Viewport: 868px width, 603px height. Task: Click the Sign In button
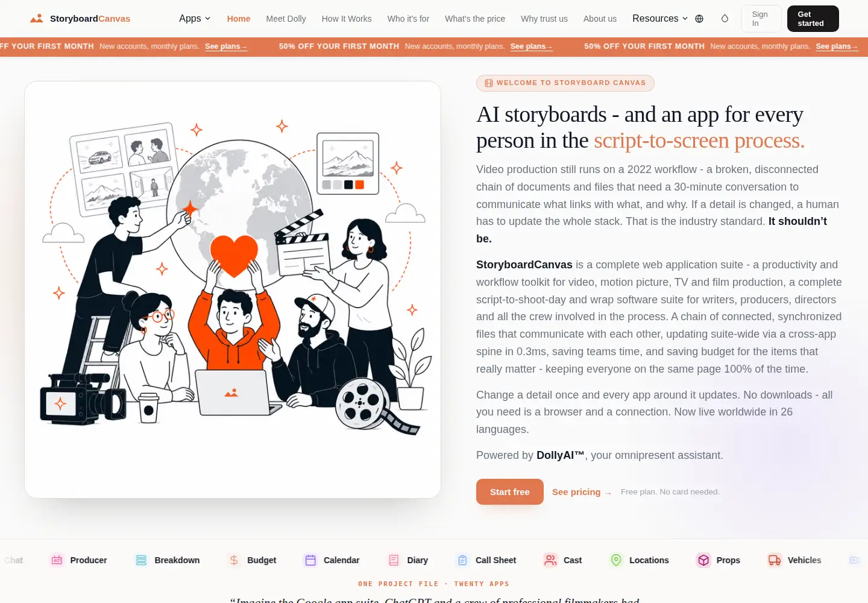point(761,19)
